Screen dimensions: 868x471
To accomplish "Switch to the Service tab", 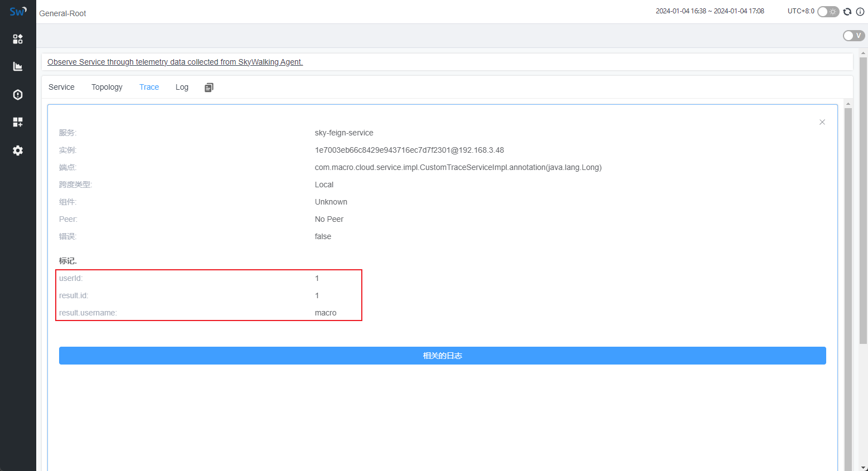I will tap(61, 87).
